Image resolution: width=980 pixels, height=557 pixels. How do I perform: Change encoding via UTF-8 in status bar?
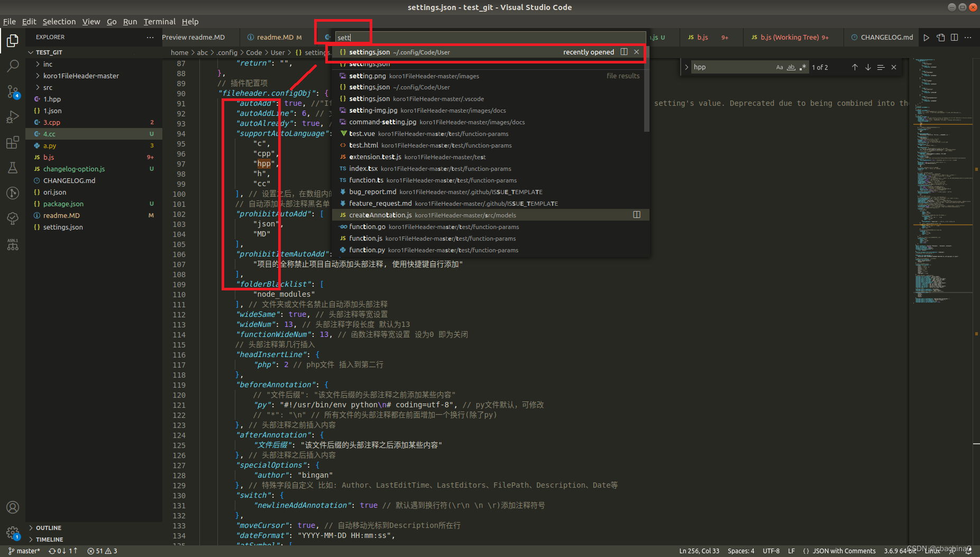coord(771,551)
